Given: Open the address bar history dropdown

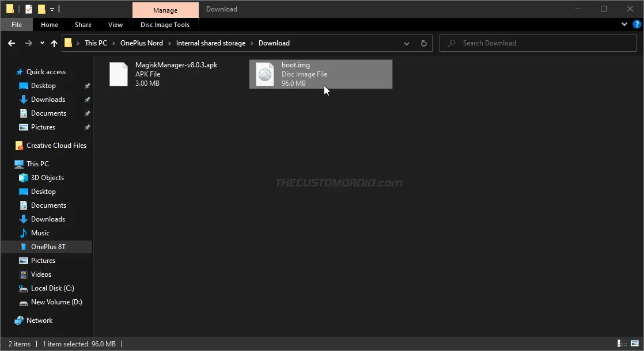Looking at the screenshot, I should pos(407,43).
